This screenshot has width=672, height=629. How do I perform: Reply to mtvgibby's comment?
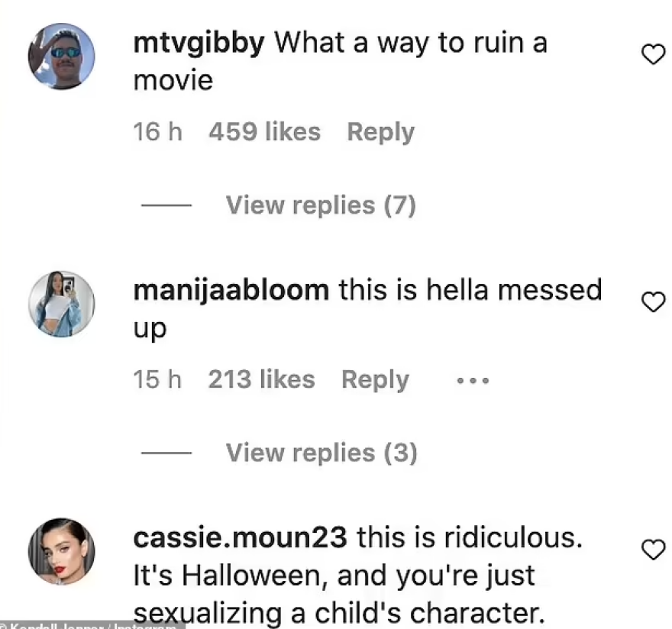tap(380, 132)
